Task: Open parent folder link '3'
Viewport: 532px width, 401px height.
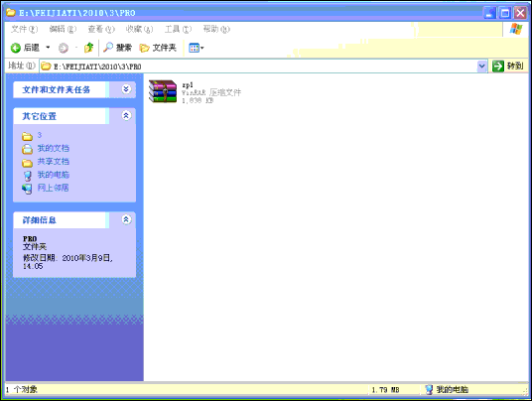Action: [40, 135]
